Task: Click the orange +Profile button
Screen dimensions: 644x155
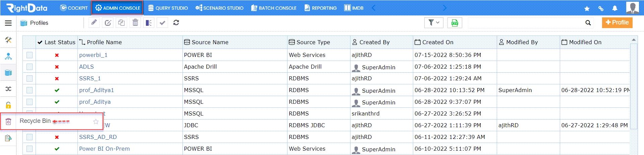Action: 617,22
